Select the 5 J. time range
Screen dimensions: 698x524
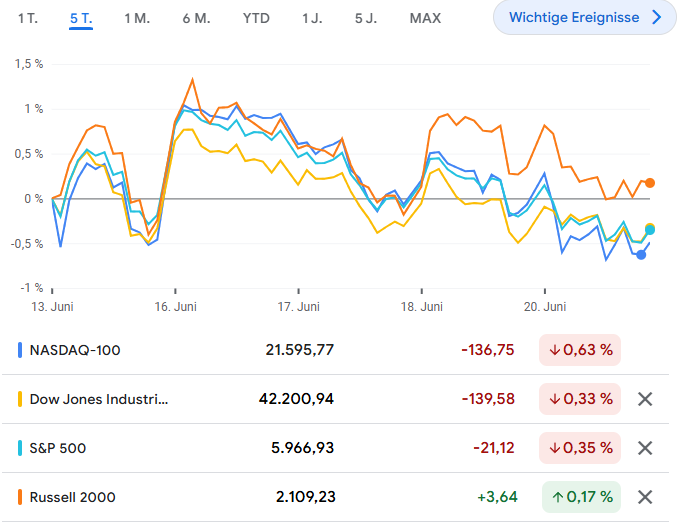coord(365,18)
